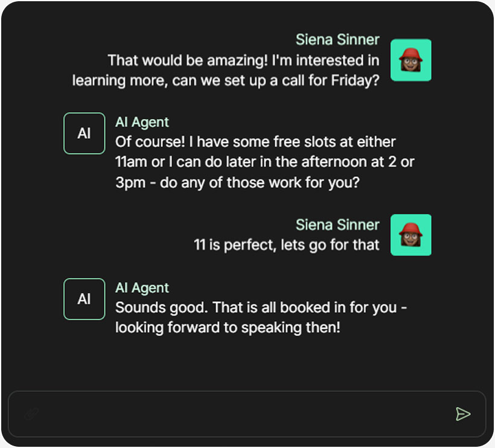Click the 'looking forward to speaking then!' line

pos(228,328)
